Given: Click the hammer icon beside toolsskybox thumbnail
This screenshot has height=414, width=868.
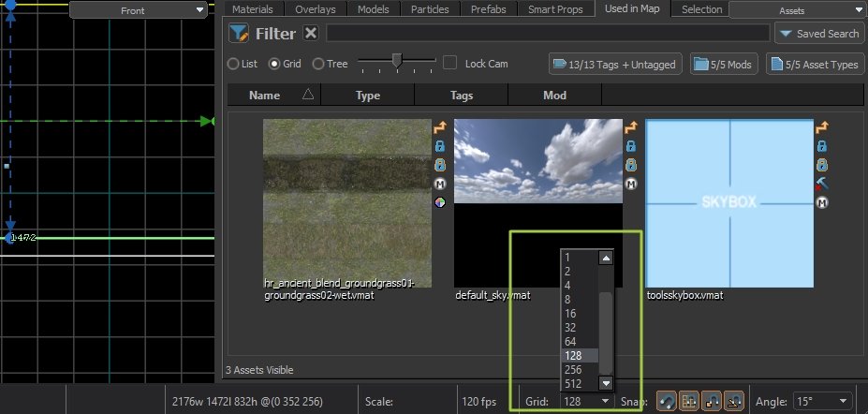Looking at the screenshot, I should click(821, 184).
